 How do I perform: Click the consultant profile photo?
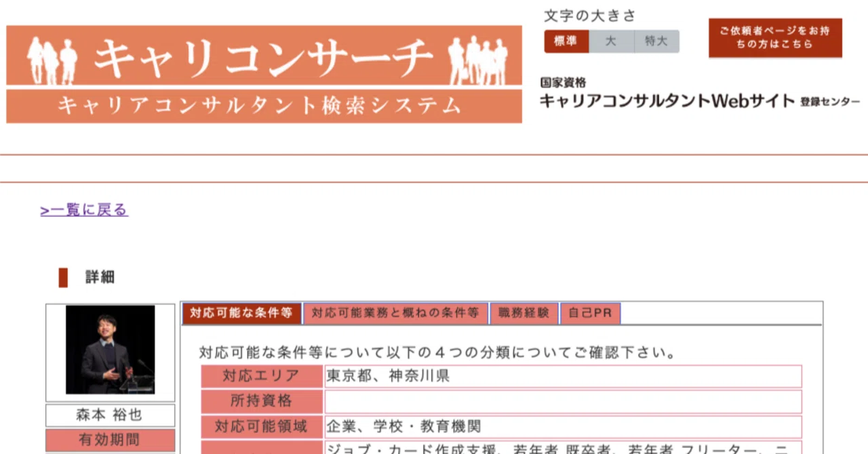[110, 350]
